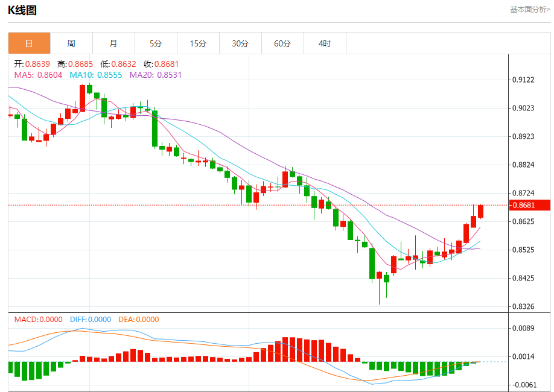Click the MACD:0.0000 label

coord(38,319)
